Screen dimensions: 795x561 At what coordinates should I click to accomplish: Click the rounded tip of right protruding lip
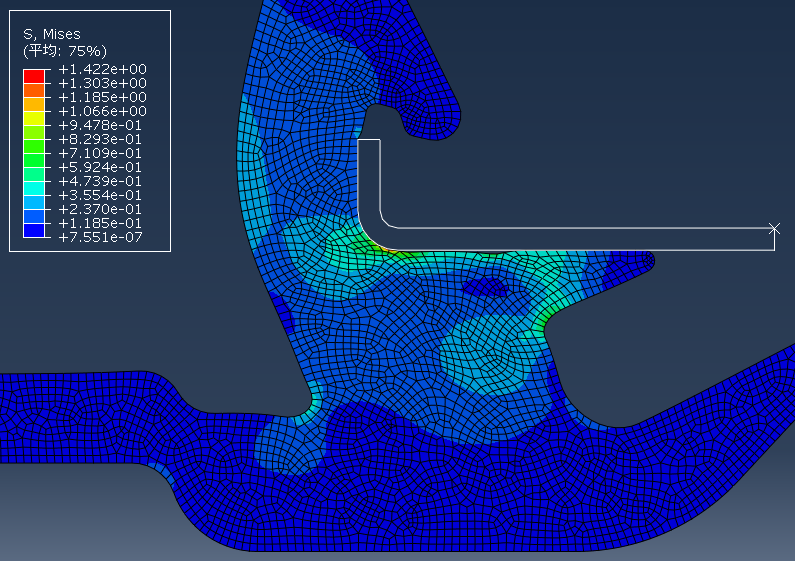tap(648, 262)
